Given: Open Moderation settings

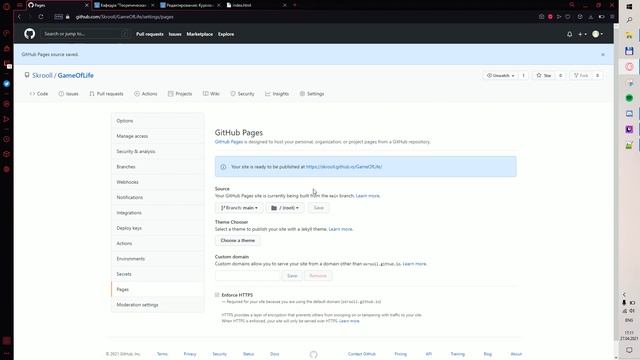Looking at the screenshot, I should [158, 305].
